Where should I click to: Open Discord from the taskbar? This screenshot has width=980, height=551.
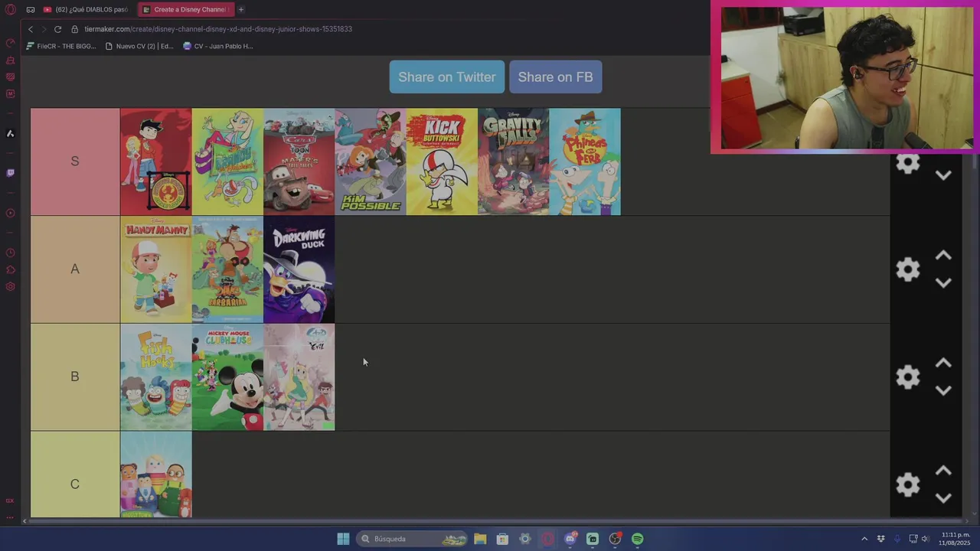click(570, 539)
